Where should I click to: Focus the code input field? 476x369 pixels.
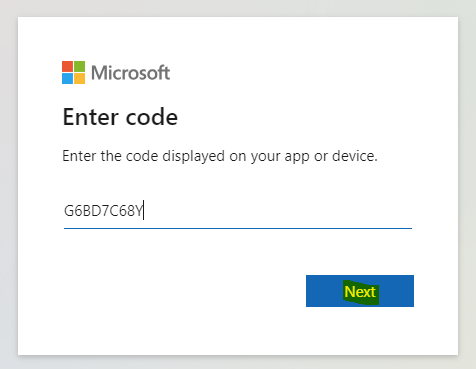click(x=238, y=212)
